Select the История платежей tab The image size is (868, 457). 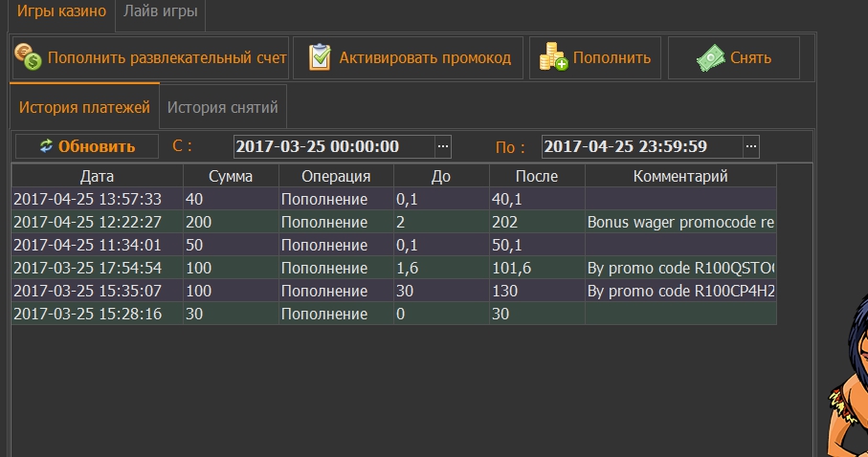(84, 107)
